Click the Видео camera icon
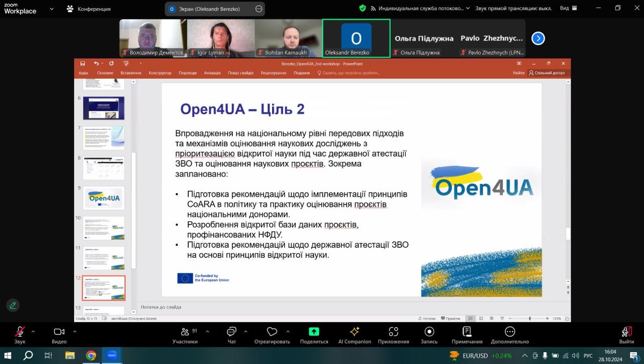 coord(59,332)
